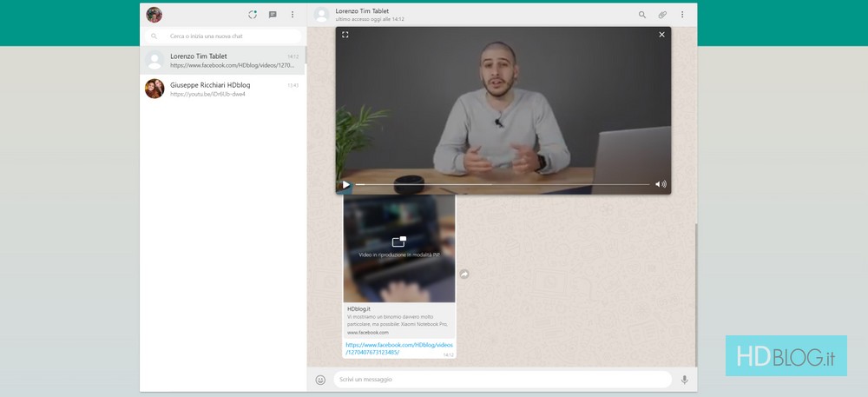868x397 pixels.
Task: Close the picture-in-picture video player
Action: coord(661,35)
